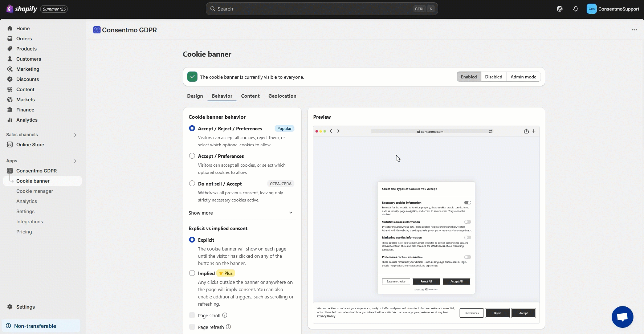This screenshot has width=644, height=334.
Task: Click the Finance bank icon
Action: pos(10,110)
